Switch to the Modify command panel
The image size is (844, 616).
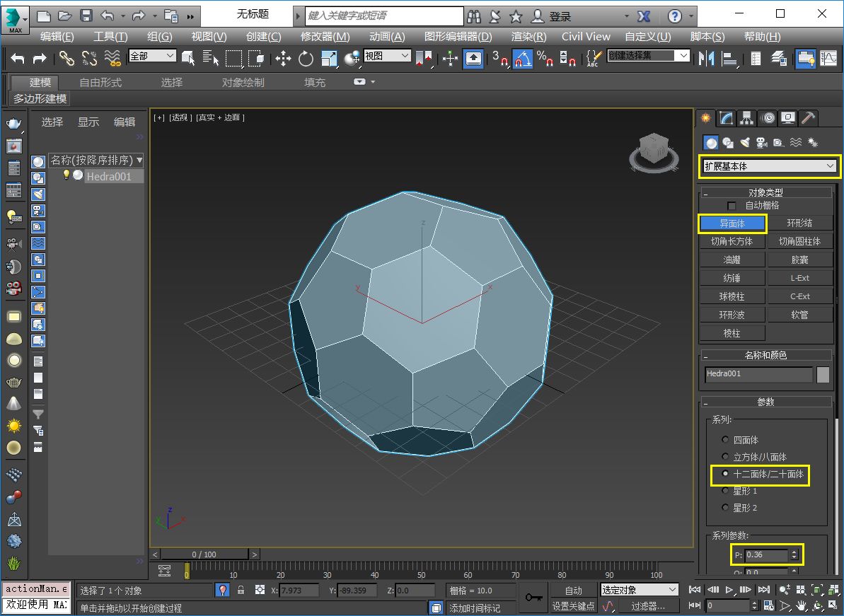726,118
